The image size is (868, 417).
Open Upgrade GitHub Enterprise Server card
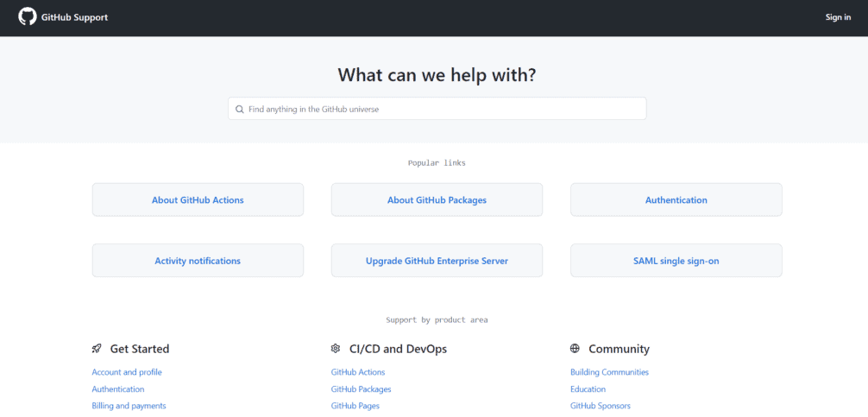(x=437, y=261)
